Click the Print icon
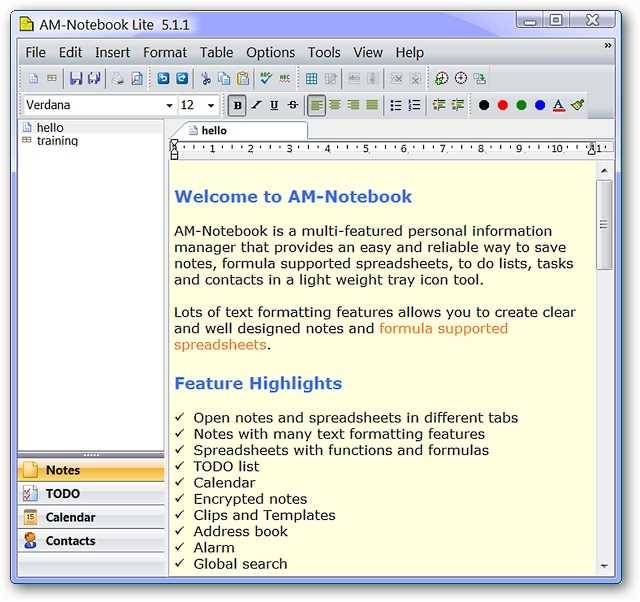Image resolution: width=640 pixels, height=602 pixels. [x=118, y=78]
